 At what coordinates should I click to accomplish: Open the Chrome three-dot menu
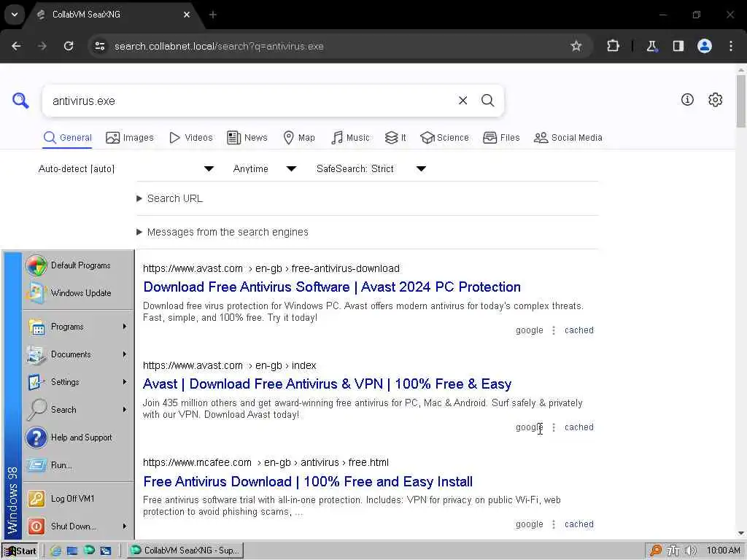731,46
